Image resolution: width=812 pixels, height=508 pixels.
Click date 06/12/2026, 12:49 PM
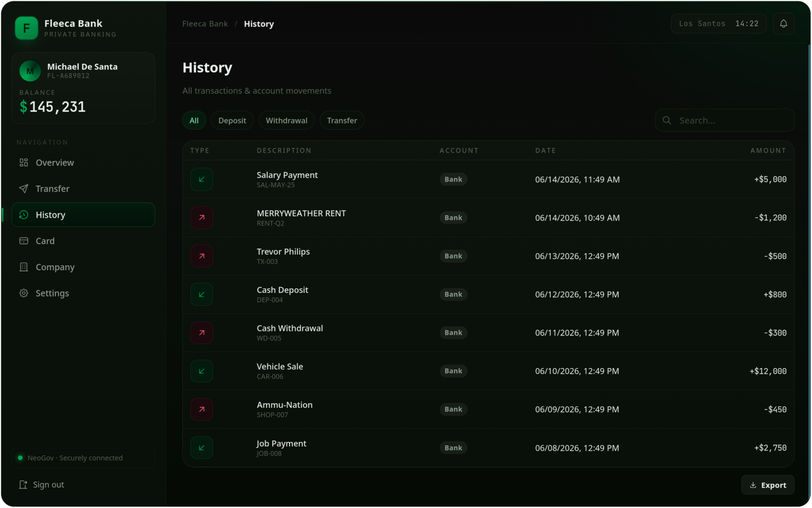(x=577, y=294)
